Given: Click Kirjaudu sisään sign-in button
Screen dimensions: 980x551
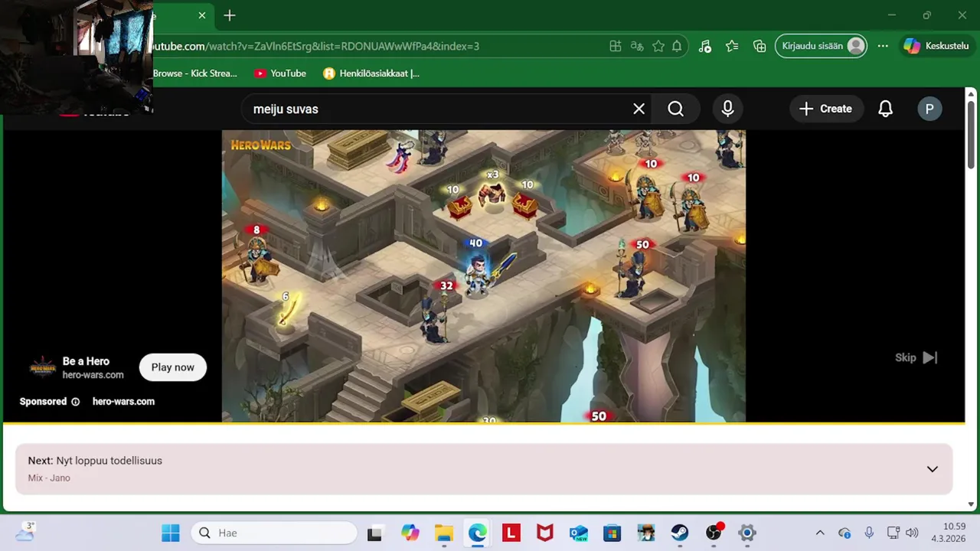Looking at the screenshot, I should (x=822, y=46).
